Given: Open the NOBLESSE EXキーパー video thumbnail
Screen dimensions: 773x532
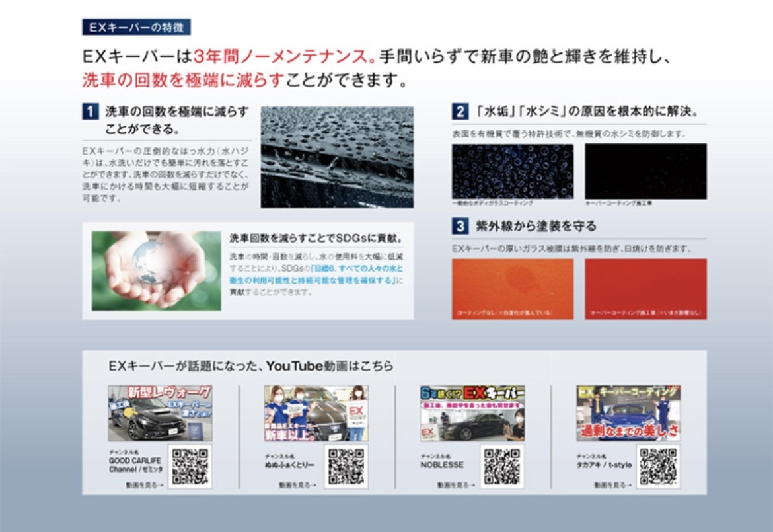Looking at the screenshot, I should click(472, 414).
